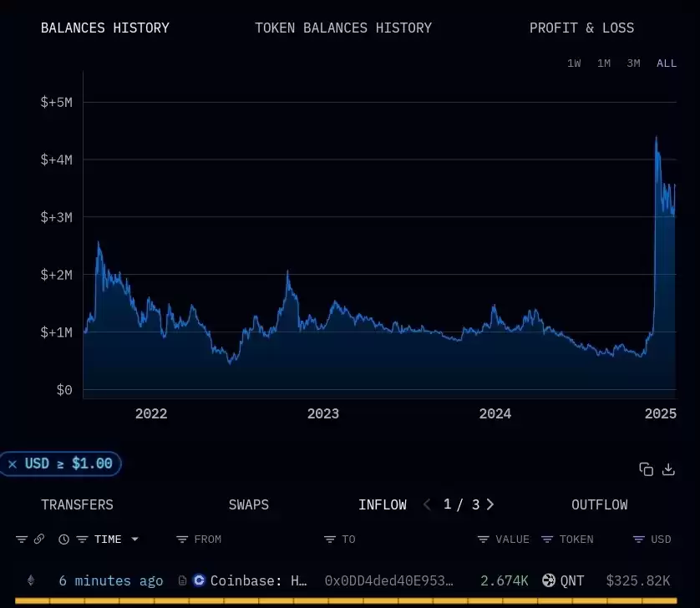Image resolution: width=700 pixels, height=608 pixels.
Task: Select the ALL time range
Action: 667,63
